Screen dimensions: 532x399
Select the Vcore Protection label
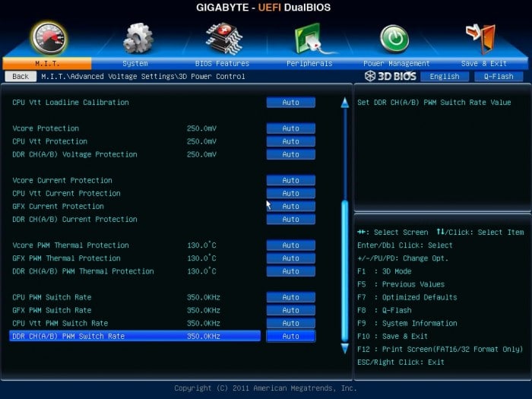(46, 128)
